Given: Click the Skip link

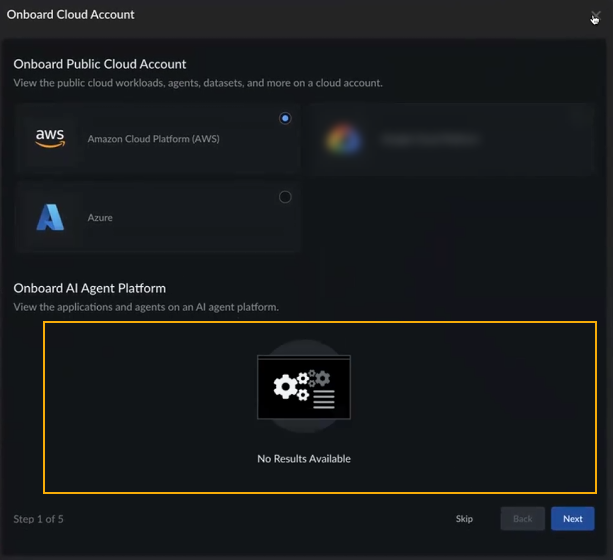Looking at the screenshot, I should (x=464, y=519).
